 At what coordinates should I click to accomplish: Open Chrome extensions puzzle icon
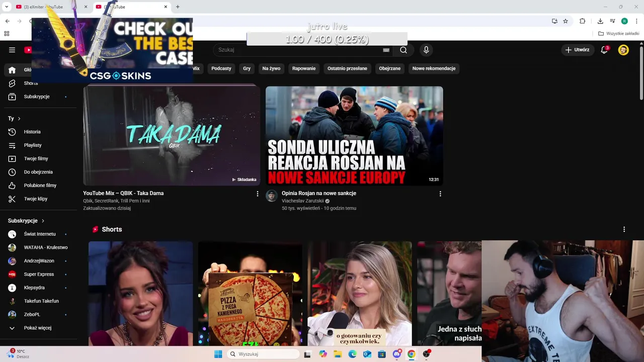click(583, 21)
